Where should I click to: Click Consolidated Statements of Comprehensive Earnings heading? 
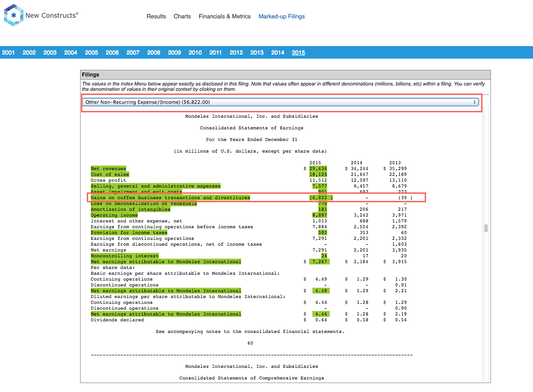(252, 378)
